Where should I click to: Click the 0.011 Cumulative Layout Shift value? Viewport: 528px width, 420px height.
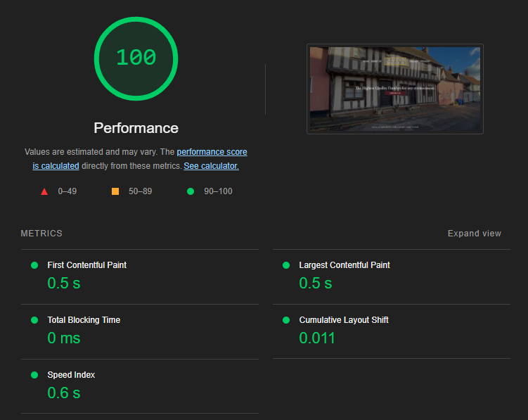(x=317, y=338)
